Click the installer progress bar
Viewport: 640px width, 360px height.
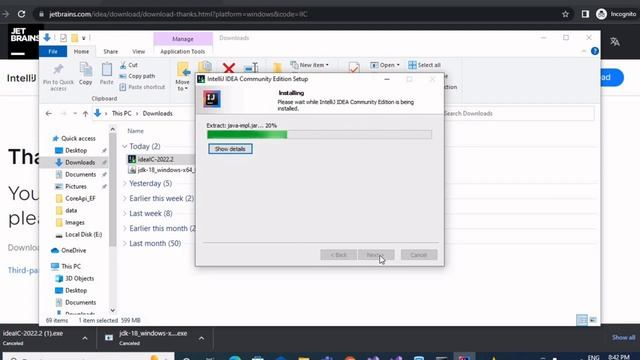coord(319,134)
